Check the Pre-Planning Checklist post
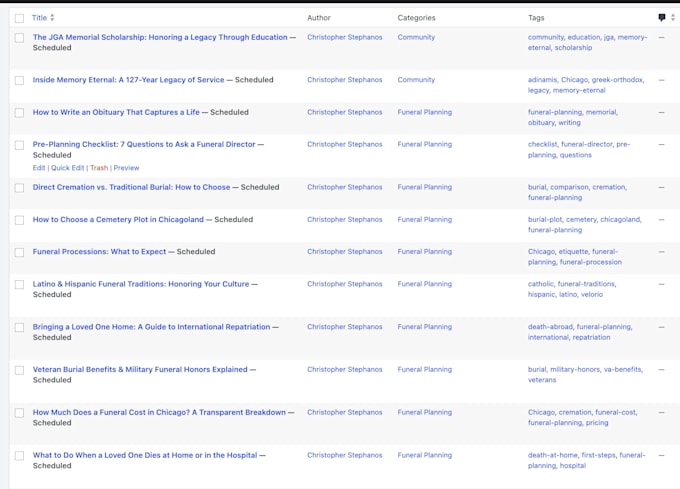Image resolution: width=680 pixels, height=489 pixels. (20, 145)
